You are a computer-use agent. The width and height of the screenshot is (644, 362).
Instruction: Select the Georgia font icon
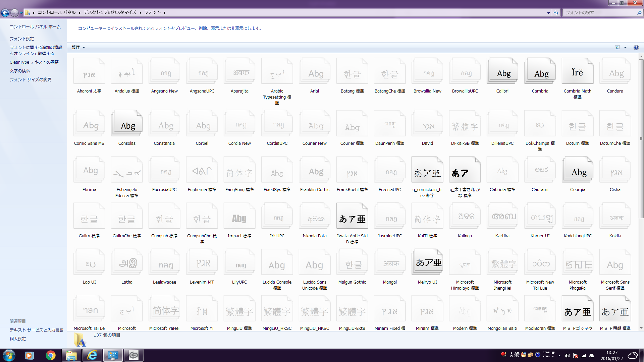pyautogui.click(x=577, y=170)
